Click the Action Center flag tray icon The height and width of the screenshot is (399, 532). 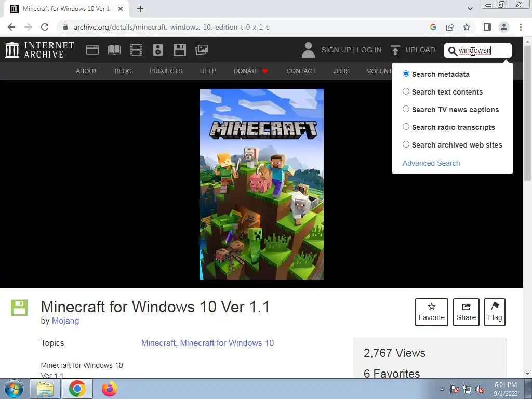pyautogui.click(x=454, y=390)
